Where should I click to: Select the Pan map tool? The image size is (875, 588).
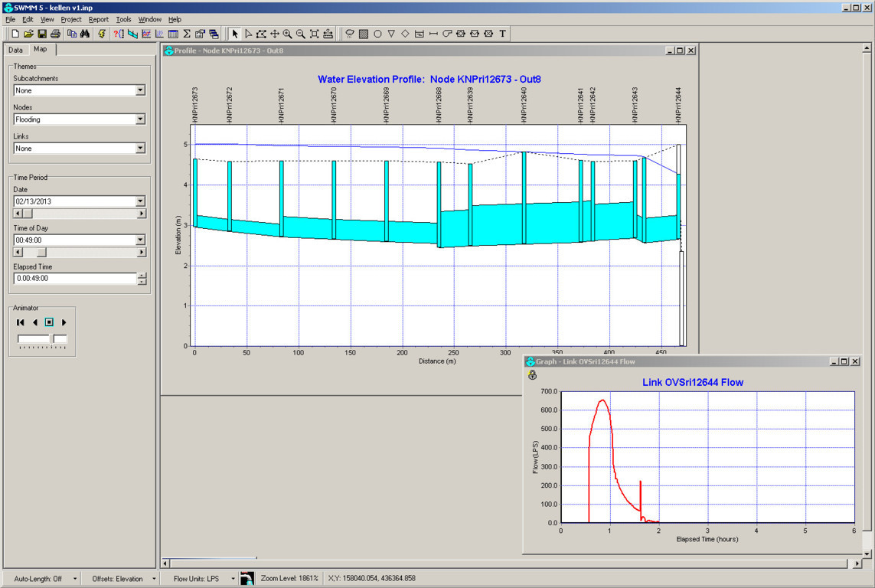tap(274, 34)
